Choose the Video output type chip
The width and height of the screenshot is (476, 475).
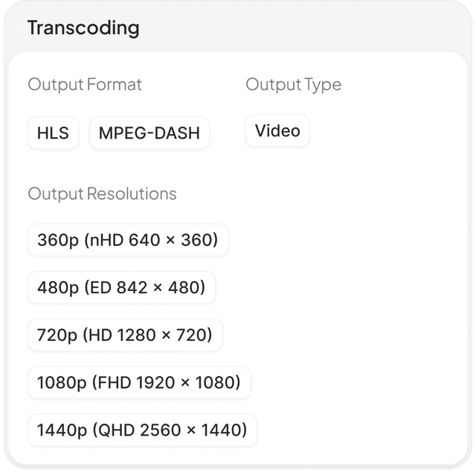point(277,131)
